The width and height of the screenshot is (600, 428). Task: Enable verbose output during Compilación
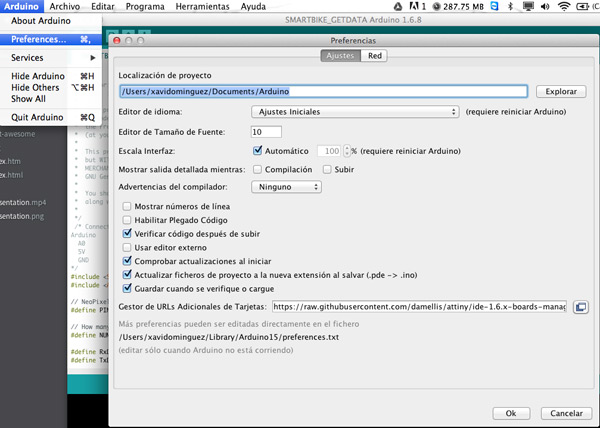(257, 169)
